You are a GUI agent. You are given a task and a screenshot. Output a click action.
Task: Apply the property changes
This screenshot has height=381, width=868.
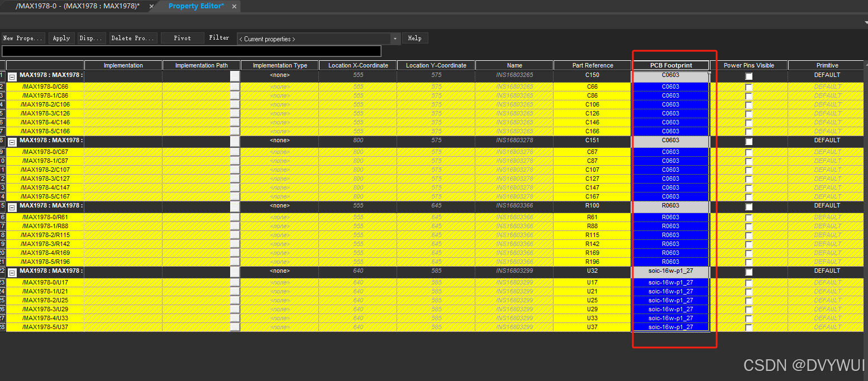[61, 38]
